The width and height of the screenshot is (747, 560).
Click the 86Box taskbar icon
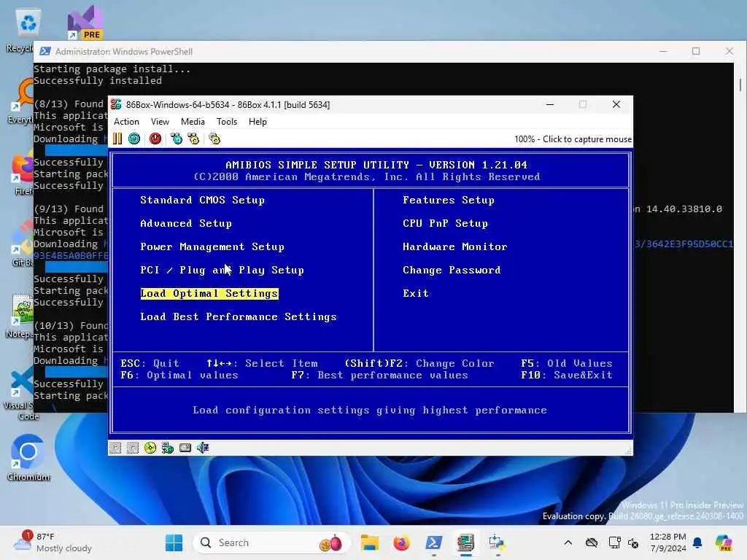[465, 542]
